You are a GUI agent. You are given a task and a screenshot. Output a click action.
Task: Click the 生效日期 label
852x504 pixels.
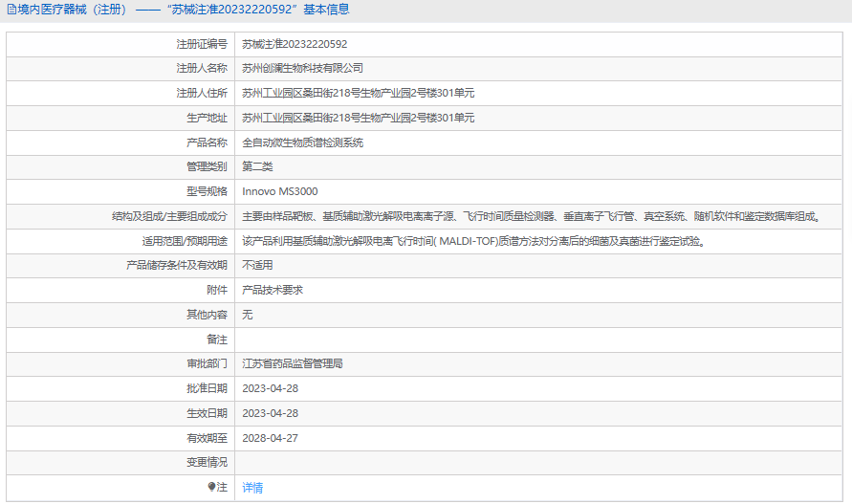click(x=207, y=413)
